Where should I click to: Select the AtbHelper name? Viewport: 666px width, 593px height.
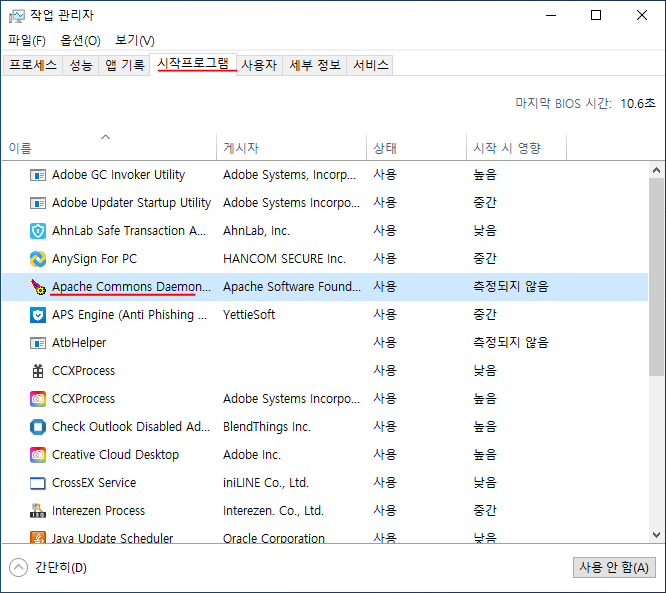79,343
